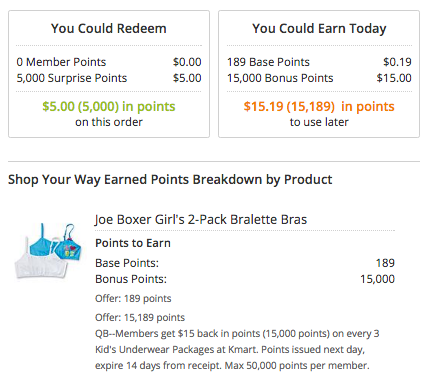Click the 5,000 Surprise Points row
Viewport: 428px width, 374px height.
click(109, 78)
